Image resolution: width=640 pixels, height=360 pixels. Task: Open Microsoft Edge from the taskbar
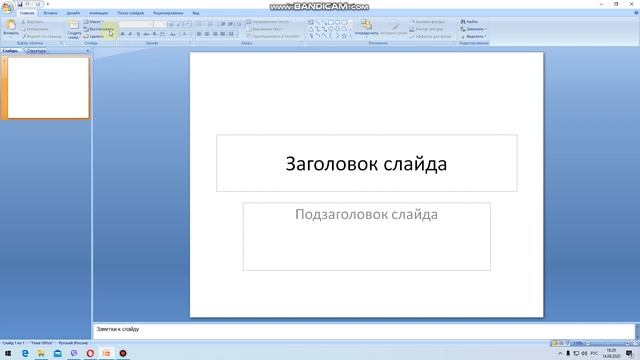coord(25,353)
